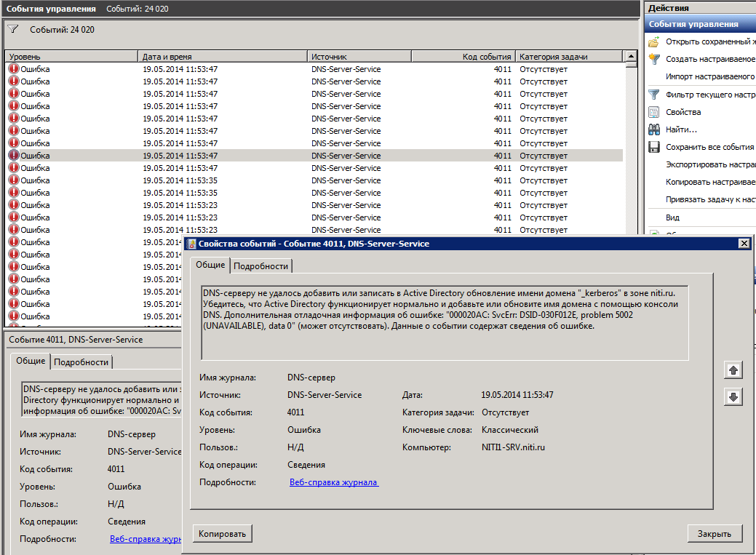Click the Закрыть button
This screenshot has width=756, height=555.
(715, 534)
